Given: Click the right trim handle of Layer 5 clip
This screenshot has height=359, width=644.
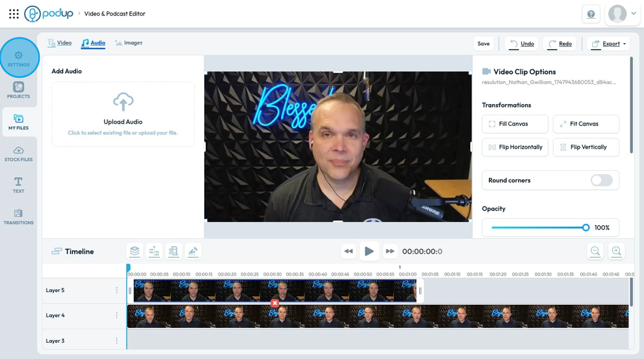Looking at the screenshot, I should 420,291.
